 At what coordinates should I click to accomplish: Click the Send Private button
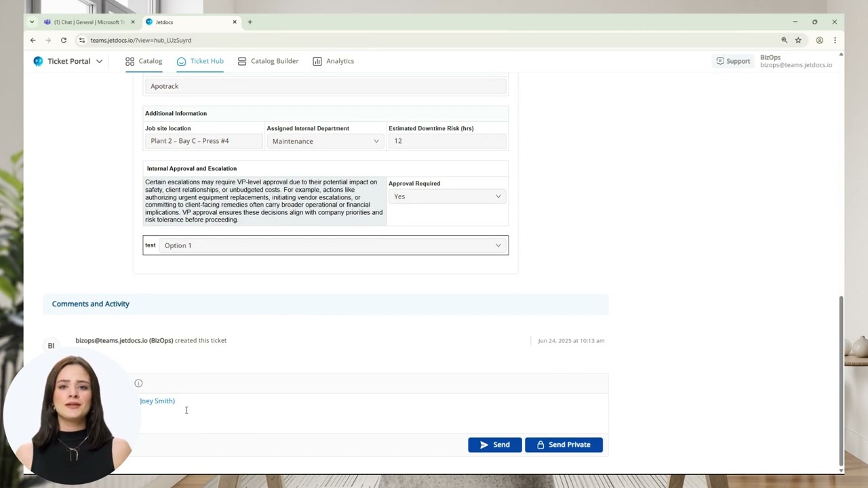coord(564,445)
